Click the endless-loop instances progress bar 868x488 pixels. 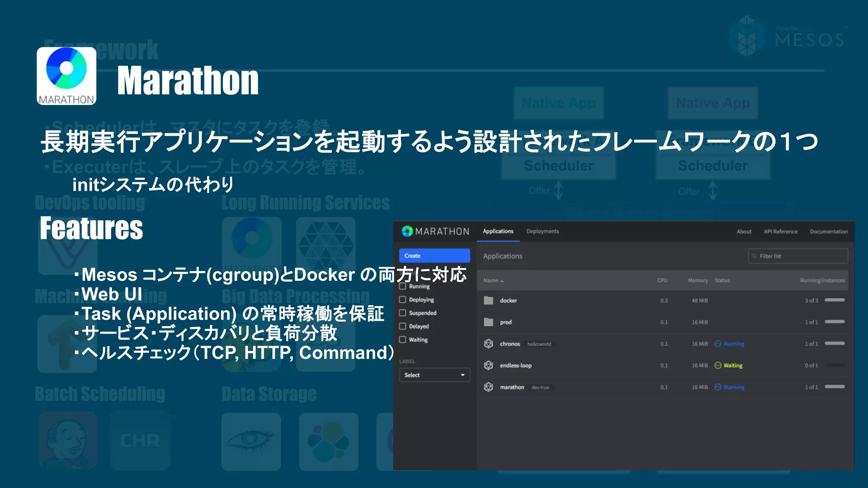click(835, 365)
